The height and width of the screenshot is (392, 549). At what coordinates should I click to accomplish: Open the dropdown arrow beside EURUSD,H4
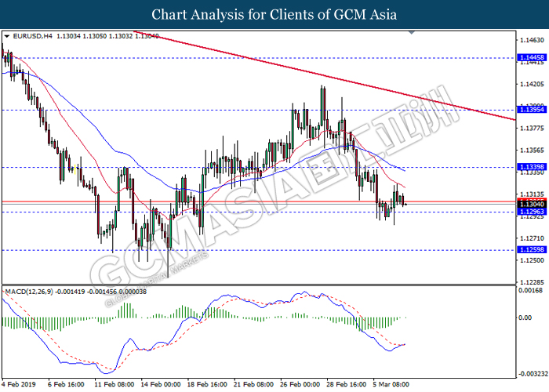(6, 36)
